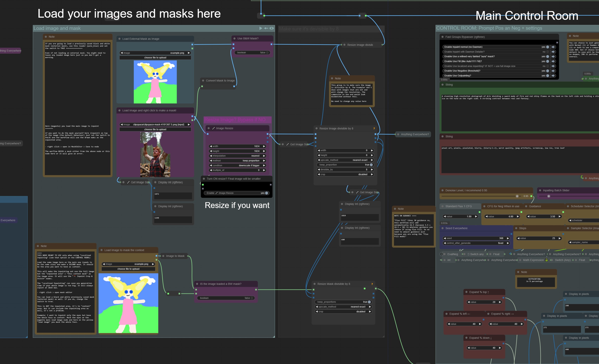Click the bypass icon in Load image group header
Viewport: 599px width, 364px height.
[x=266, y=28]
